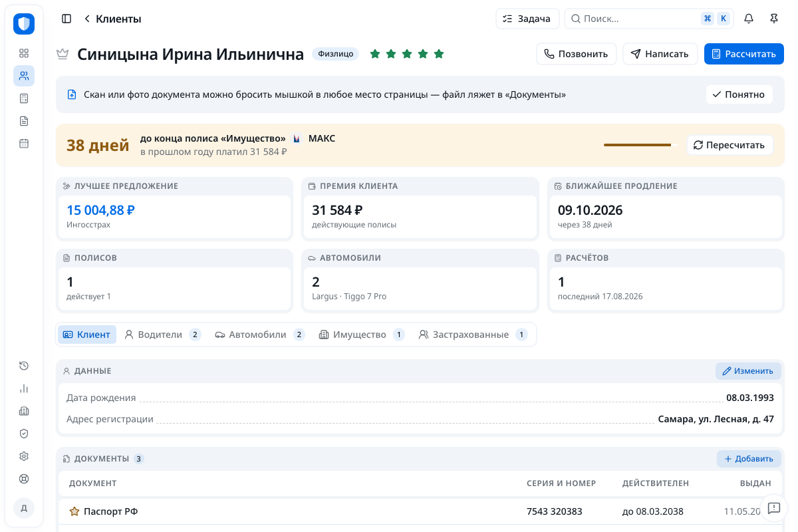Open Расчётов card

[x=666, y=280]
